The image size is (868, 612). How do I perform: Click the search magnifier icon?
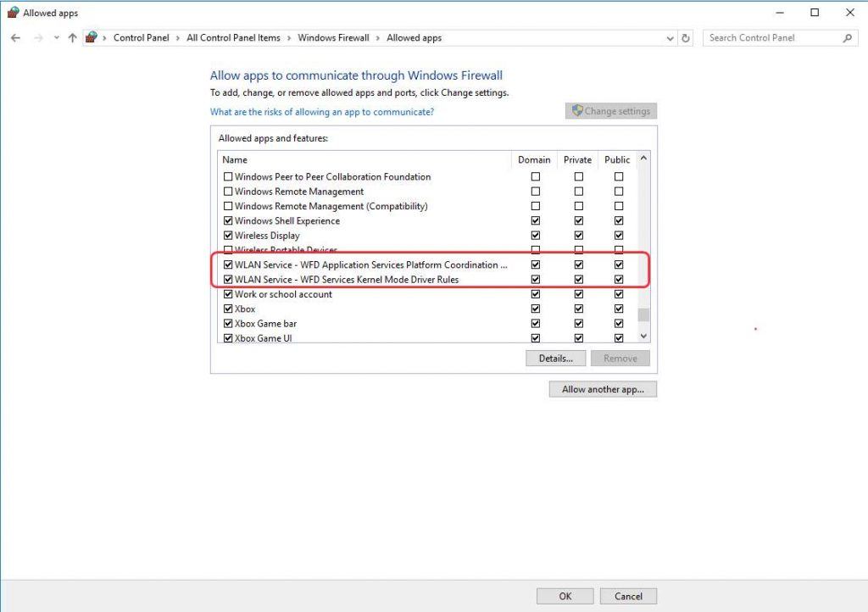(x=847, y=37)
